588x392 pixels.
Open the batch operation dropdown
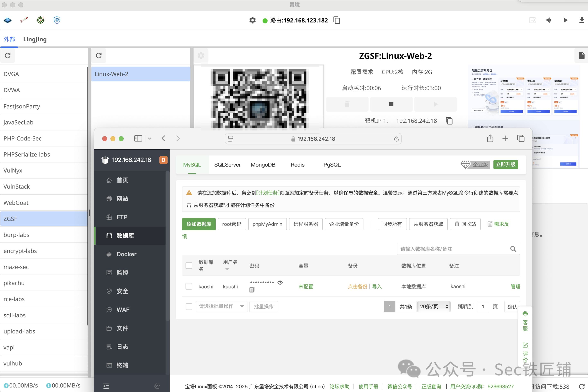click(221, 306)
